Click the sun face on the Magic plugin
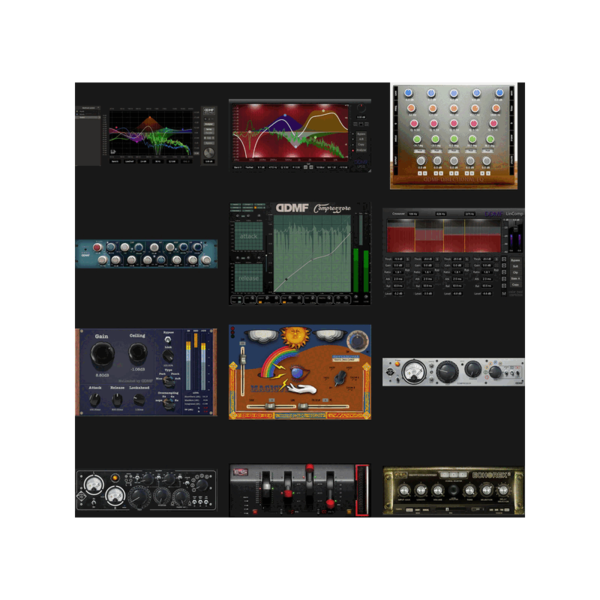Screen dimensions: 600x600 tap(295, 336)
